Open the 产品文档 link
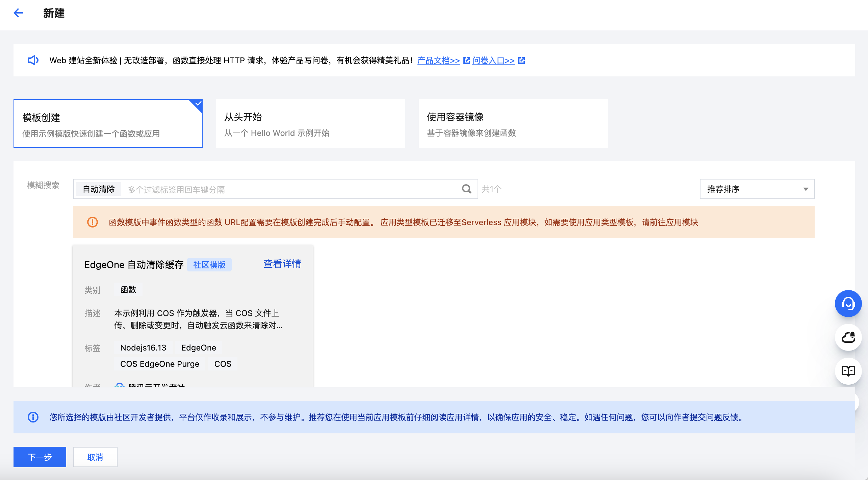 [438, 61]
